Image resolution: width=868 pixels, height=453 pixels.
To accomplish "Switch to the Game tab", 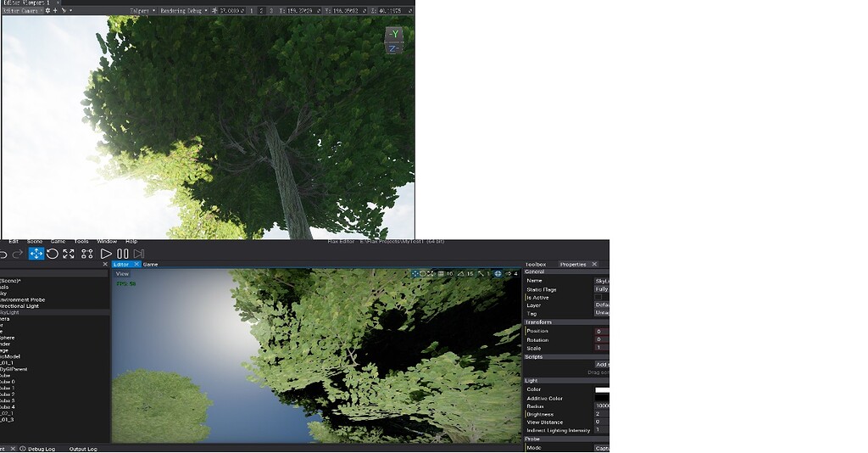I will coord(151,265).
